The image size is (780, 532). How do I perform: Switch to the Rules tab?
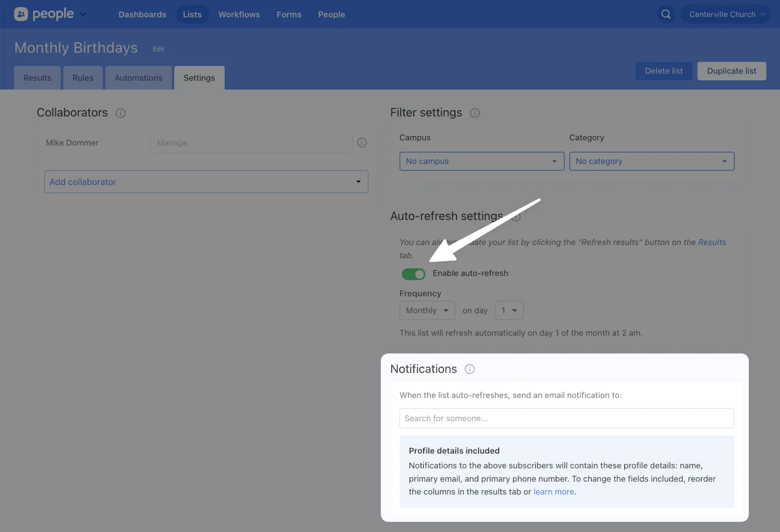click(x=83, y=78)
